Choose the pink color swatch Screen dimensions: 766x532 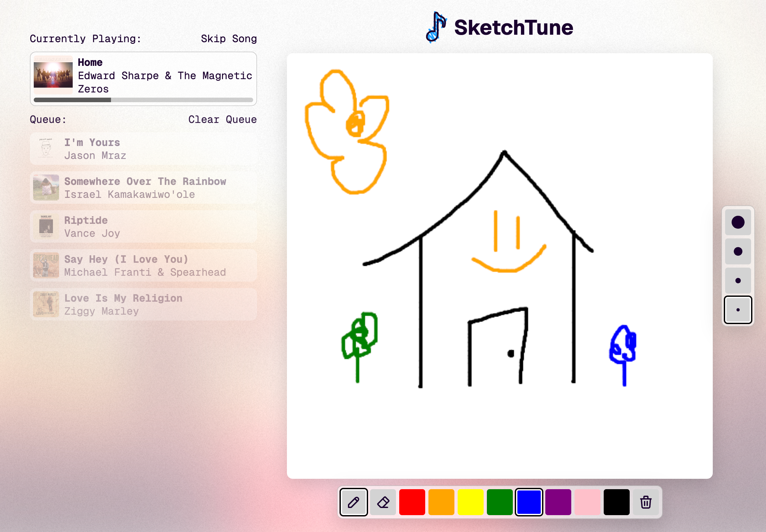[587, 502]
